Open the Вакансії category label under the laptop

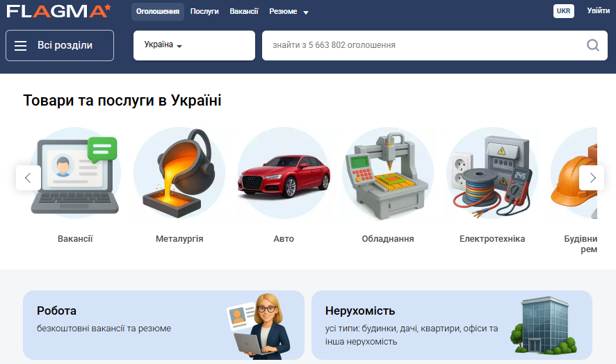click(x=75, y=239)
